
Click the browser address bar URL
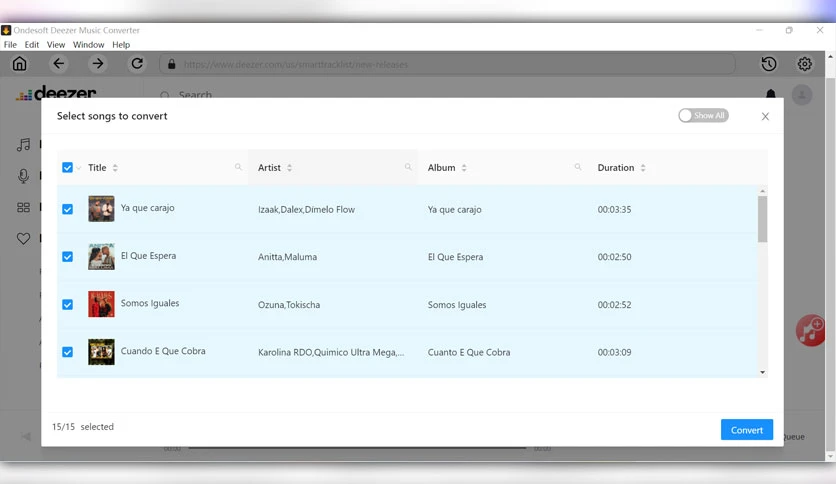point(296,64)
